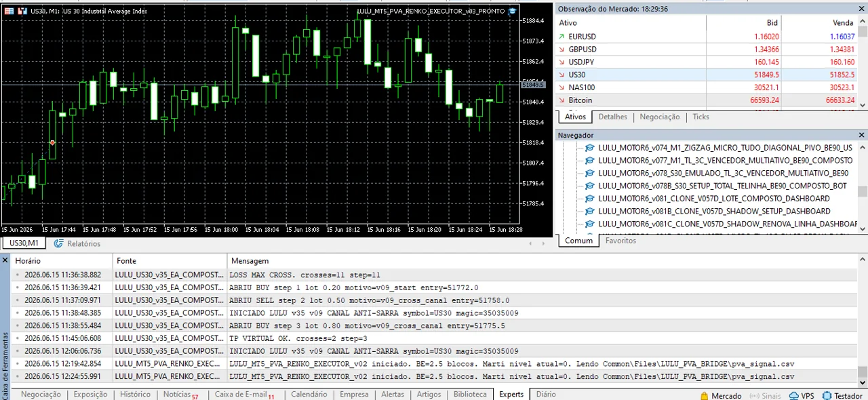Open the Detalhes tab in Market Watch
Image resolution: width=868 pixels, height=400 pixels.
coord(613,117)
